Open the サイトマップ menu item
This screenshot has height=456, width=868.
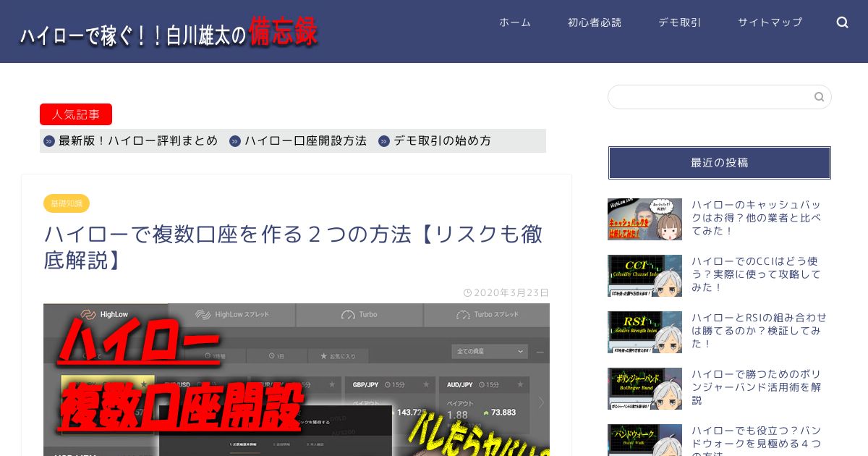(x=770, y=22)
